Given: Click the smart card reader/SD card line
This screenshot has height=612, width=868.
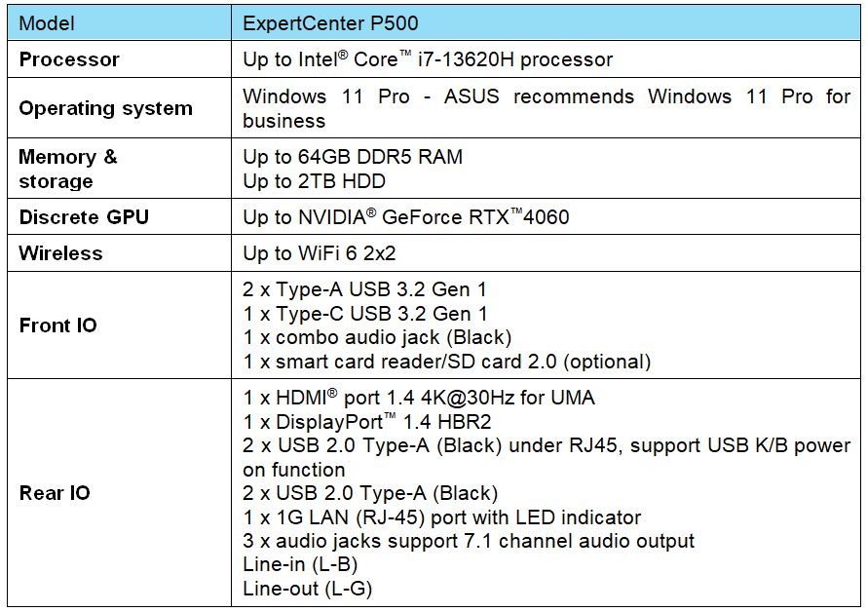Looking at the screenshot, I should pyautogui.click(x=446, y=362).
